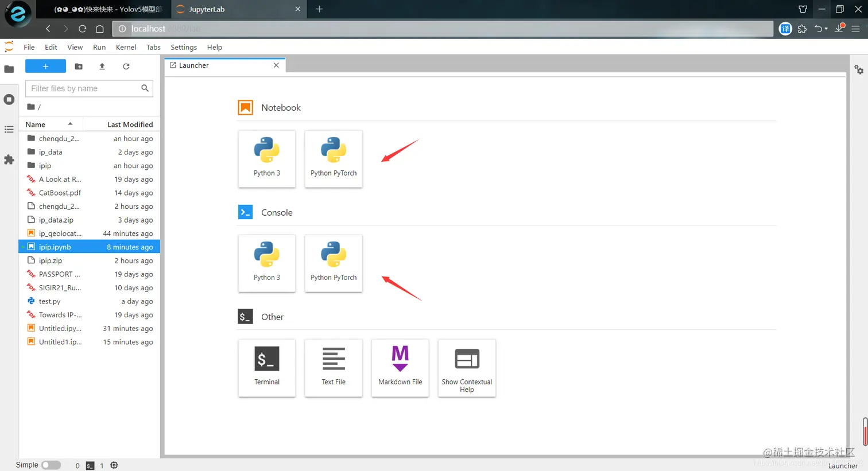Viewport: 868px width, 471px height.
Task: Click Show Contextual Help card
Action: pos(467,367)
